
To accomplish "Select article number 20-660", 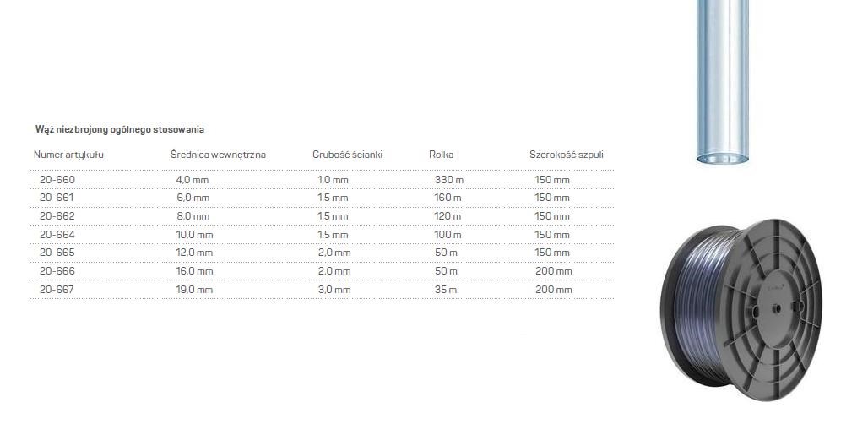I will tap(57, 180).
